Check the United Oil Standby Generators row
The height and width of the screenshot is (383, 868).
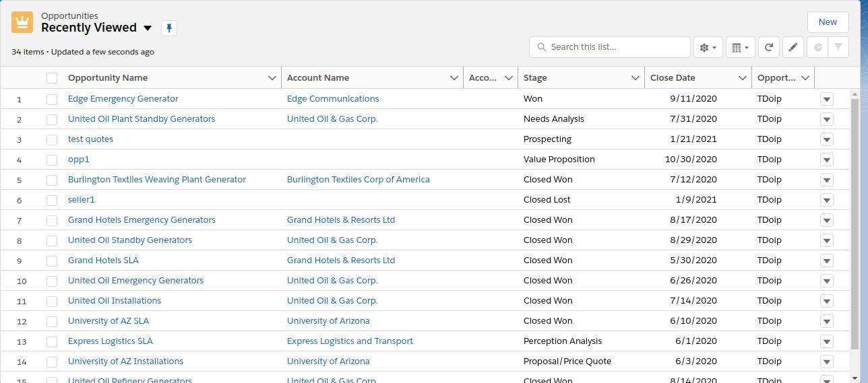(x=52, y=240)
